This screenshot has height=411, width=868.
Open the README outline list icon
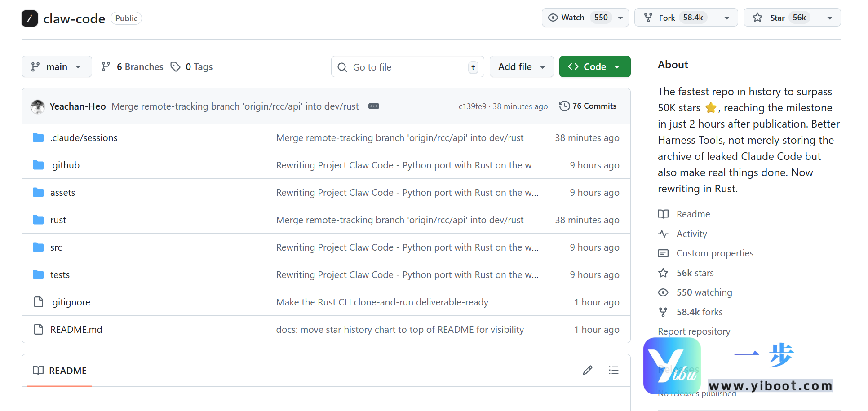613,370
